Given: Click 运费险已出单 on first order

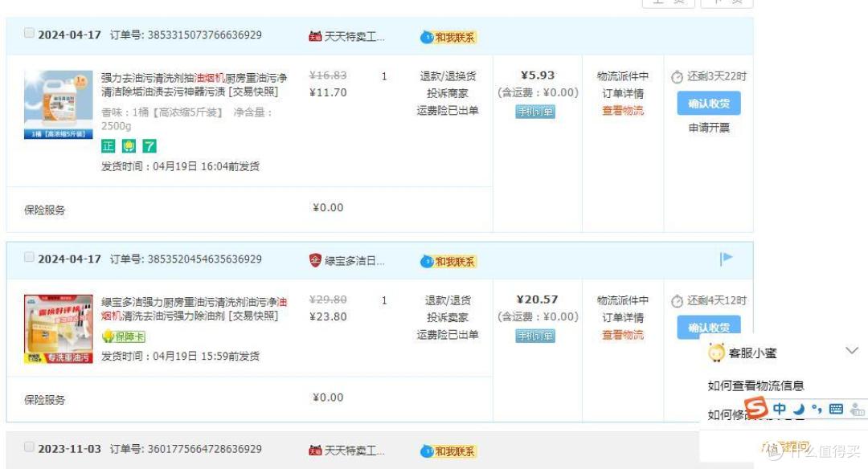Looking at the screenshot, I should (448, 111).
